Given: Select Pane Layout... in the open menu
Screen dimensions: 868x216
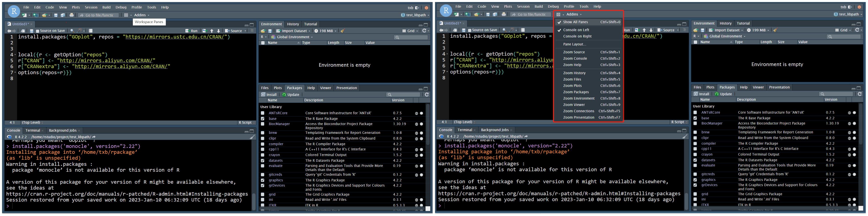Looking at the screenshot, I should [x=574, y=45].
